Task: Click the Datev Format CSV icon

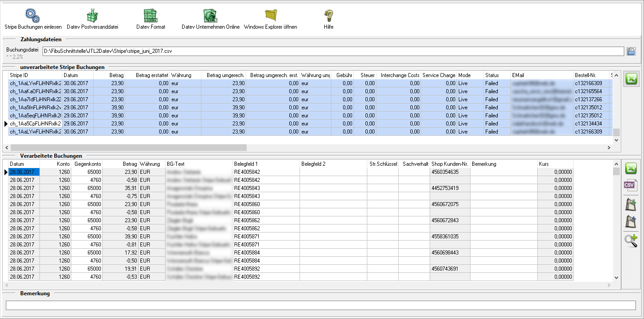Action: pyautogui.click(x=151, y=16)
